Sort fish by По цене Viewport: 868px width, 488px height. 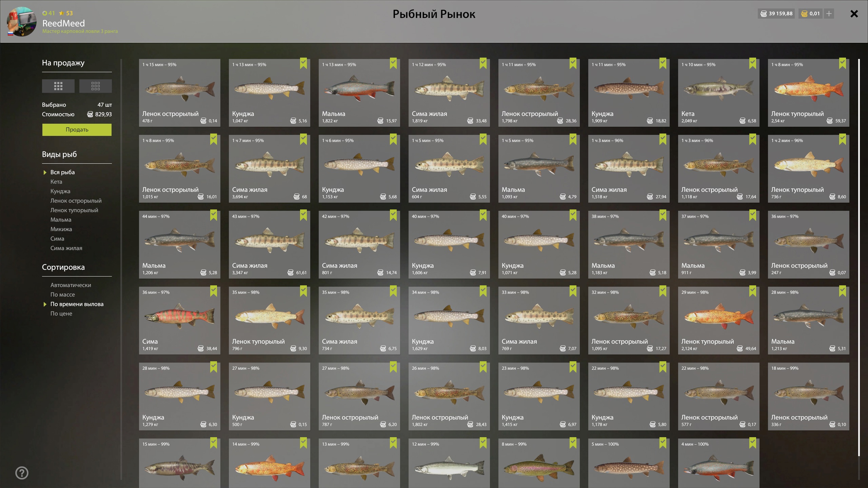coord(61,313)
